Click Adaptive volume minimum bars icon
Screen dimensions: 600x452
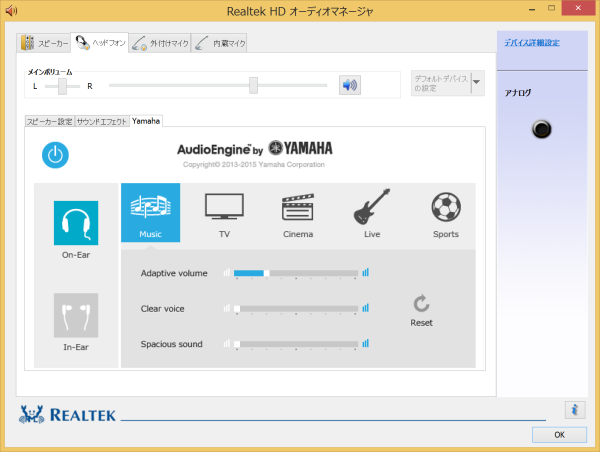click(x=227, y=273)
